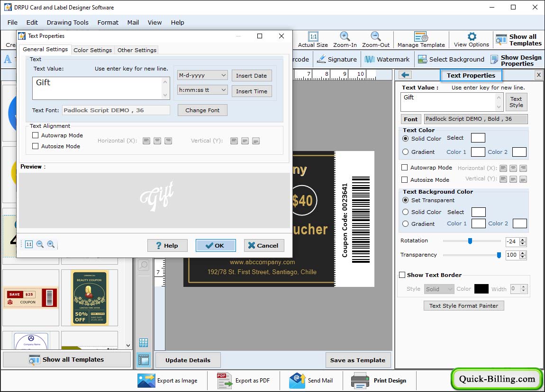545x392 pixels.
Task: Select the Signature tool
Action: click(x=337, y=59)
